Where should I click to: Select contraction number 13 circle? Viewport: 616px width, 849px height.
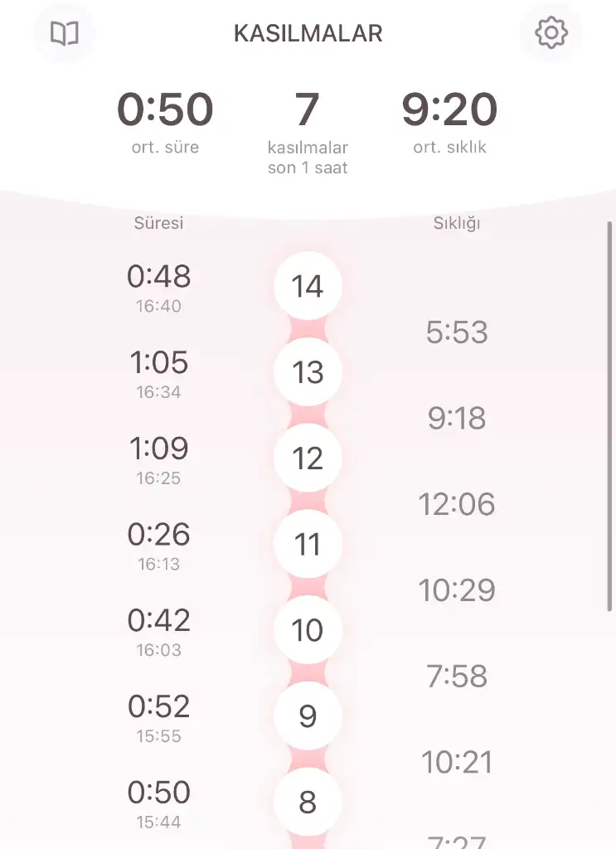click(x=308, y=372)
